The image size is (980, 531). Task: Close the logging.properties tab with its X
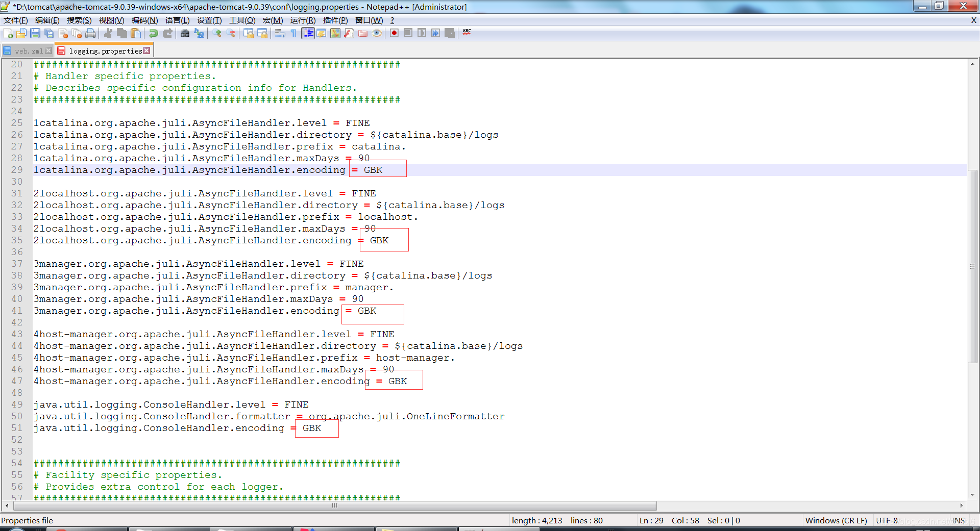click(x=146, y=50)
